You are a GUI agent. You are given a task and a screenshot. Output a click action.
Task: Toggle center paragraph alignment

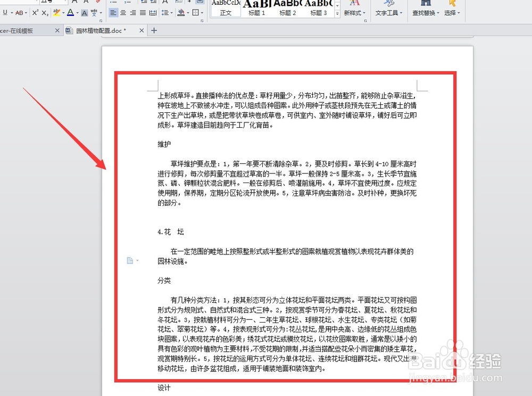point(123,12)
